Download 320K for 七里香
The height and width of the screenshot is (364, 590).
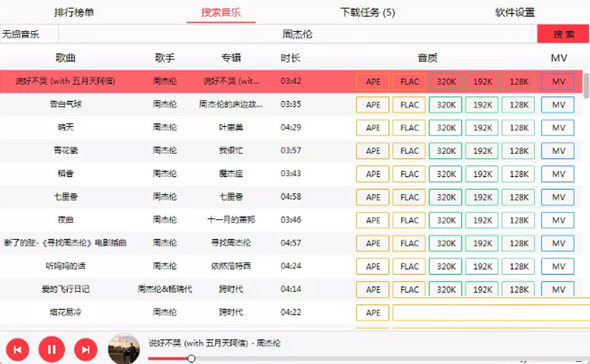click(x=446, y=197)
